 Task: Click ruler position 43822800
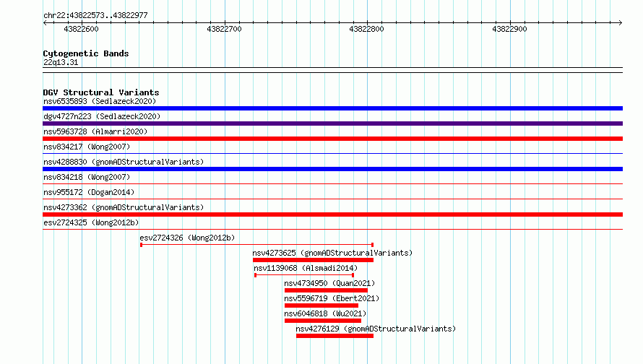(x=366, y=29)
